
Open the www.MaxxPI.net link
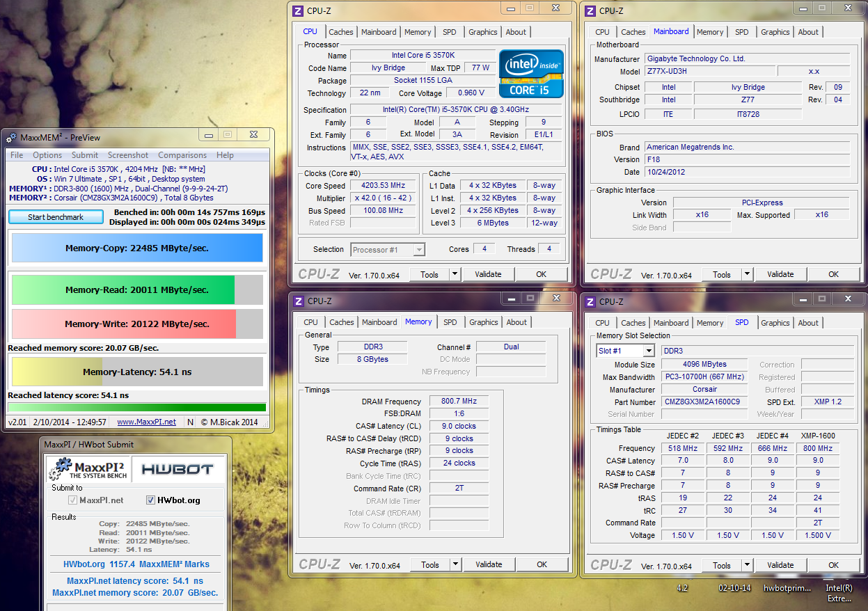click(147, 422)
